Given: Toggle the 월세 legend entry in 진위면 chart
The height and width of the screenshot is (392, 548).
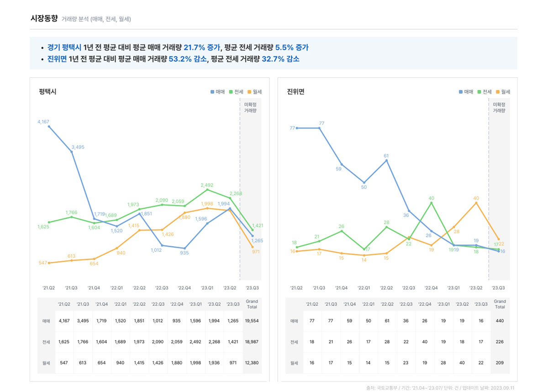Looking at the screenshot, I should (503, 92).
